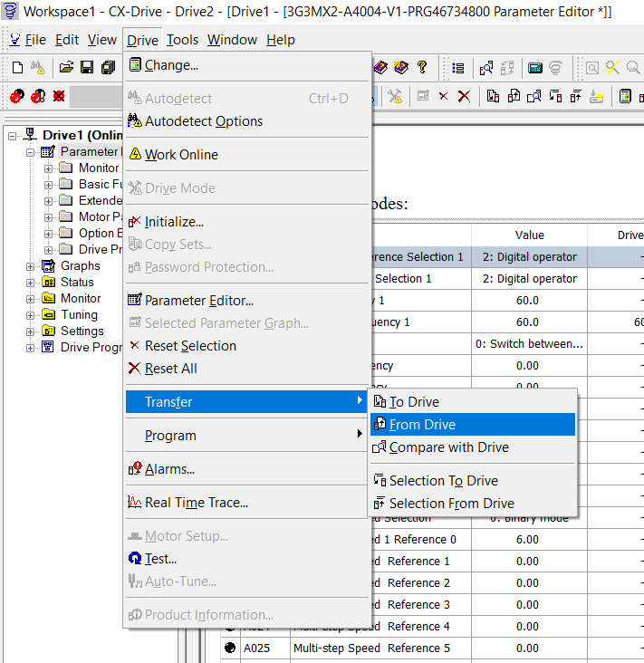Click the blue list view toolbar icon
Image resolution: width=644 pixels, height=663 pixels.
[458, 68]
